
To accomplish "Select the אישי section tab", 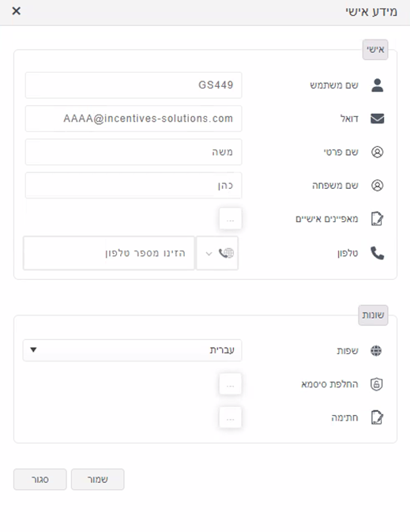I will [x=375, y=50].
